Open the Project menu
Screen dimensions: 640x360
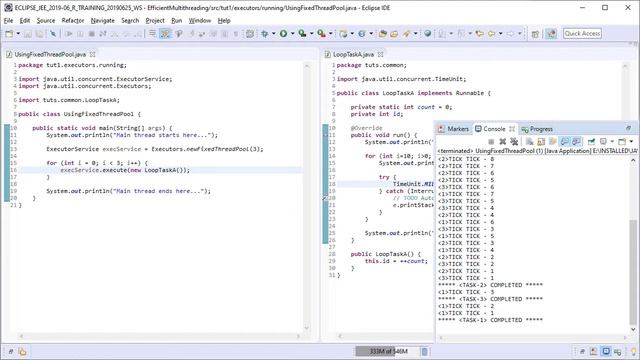[x=155, y=20]
